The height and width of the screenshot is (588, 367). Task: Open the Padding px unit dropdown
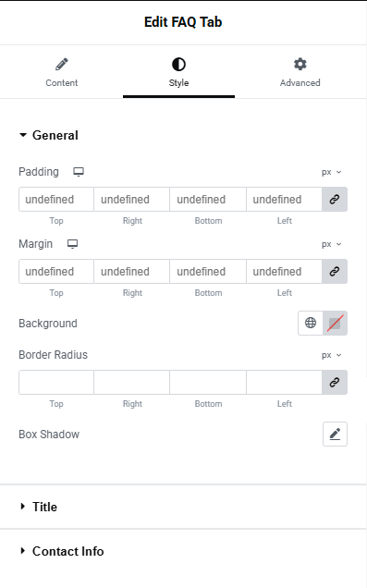331,172
